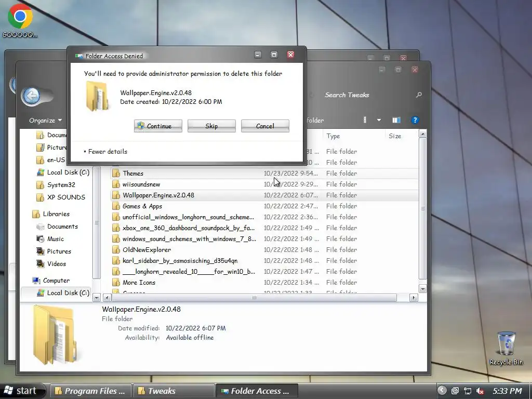Open Music library

pos(50,239)
